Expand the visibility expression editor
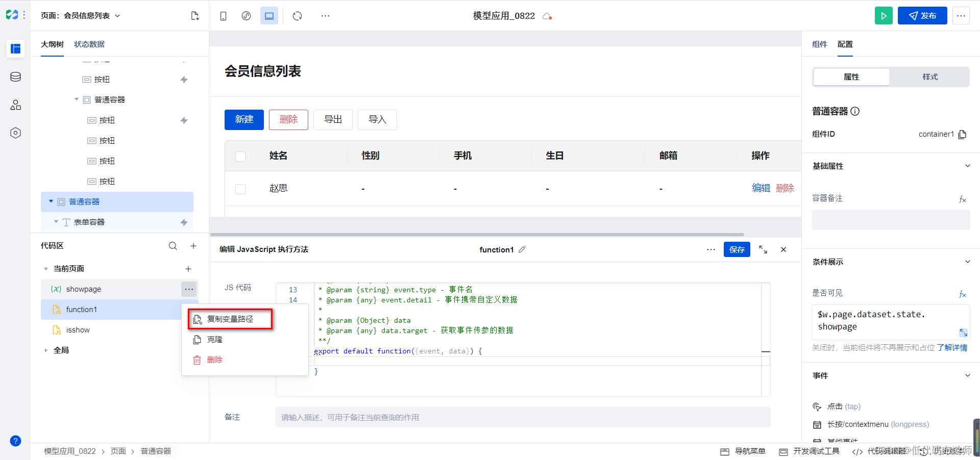Image resolution: width=980 pixels, height=460 pixels. click(963, 333)
